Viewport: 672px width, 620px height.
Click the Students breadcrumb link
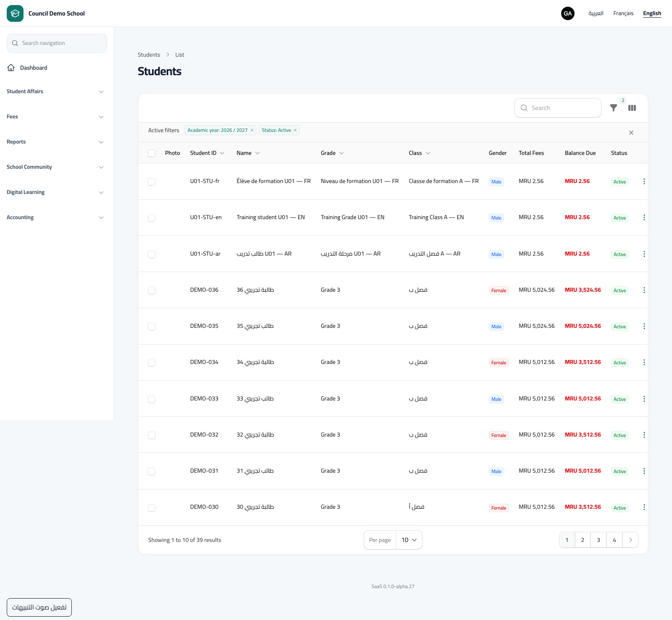tap(149, 55)
